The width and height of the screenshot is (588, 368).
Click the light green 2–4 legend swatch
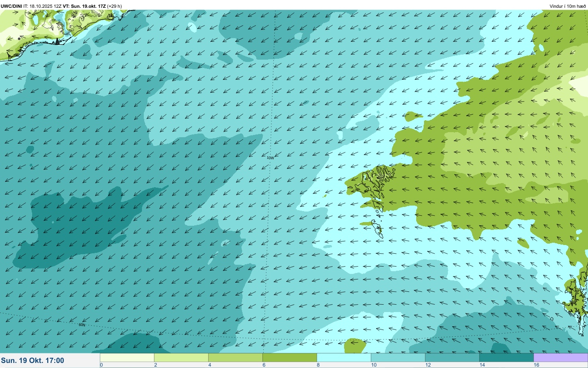(x=181, y=357)
